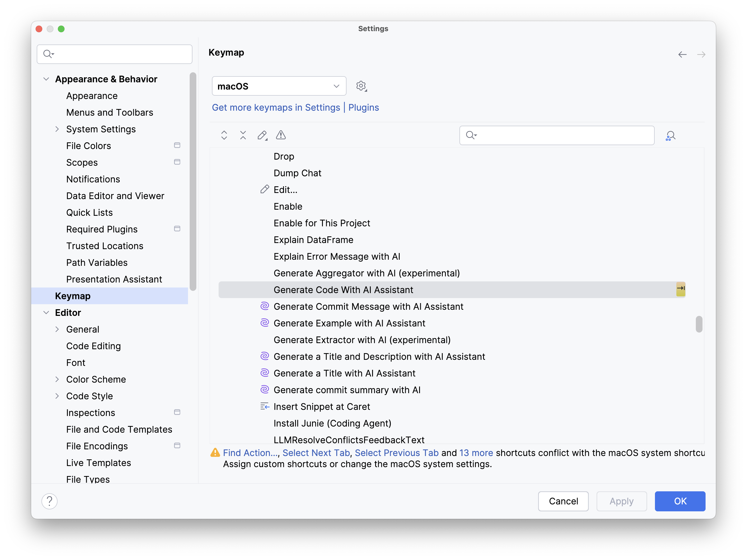The width and height of the screenshot is (747, 560).
Task: Open search options in the keymap action search field
Action: [471, 135]
